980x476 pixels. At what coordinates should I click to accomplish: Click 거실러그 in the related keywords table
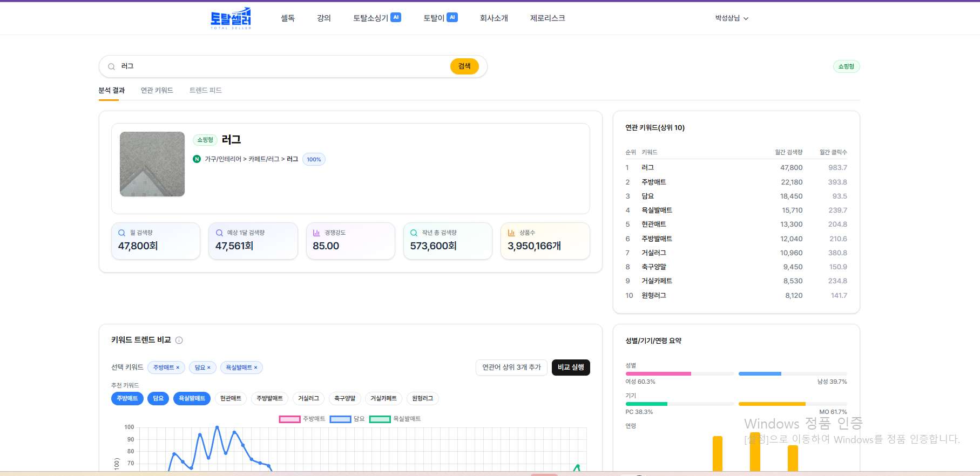[x=654, y=253]
